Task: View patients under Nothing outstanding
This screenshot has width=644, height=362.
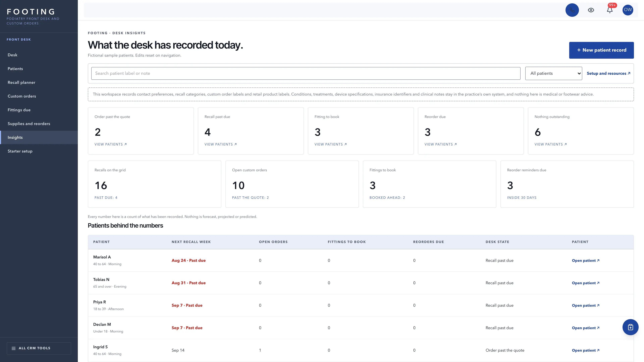Action: pyautogui.click(x=550, y=144)
